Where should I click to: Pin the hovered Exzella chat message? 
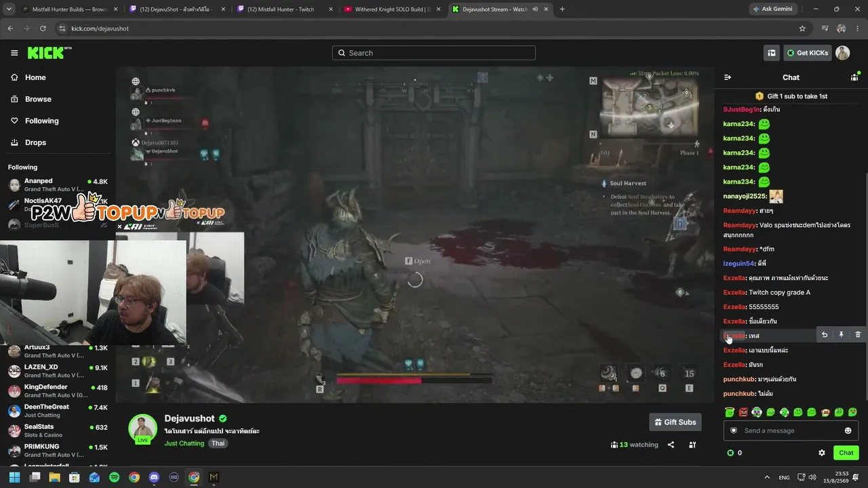tap(841, 335)
